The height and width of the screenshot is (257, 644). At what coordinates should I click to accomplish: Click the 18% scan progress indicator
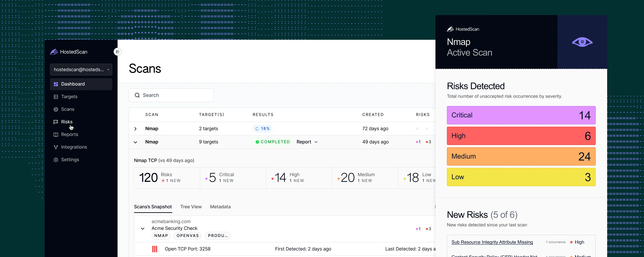(x=263, y=129)
